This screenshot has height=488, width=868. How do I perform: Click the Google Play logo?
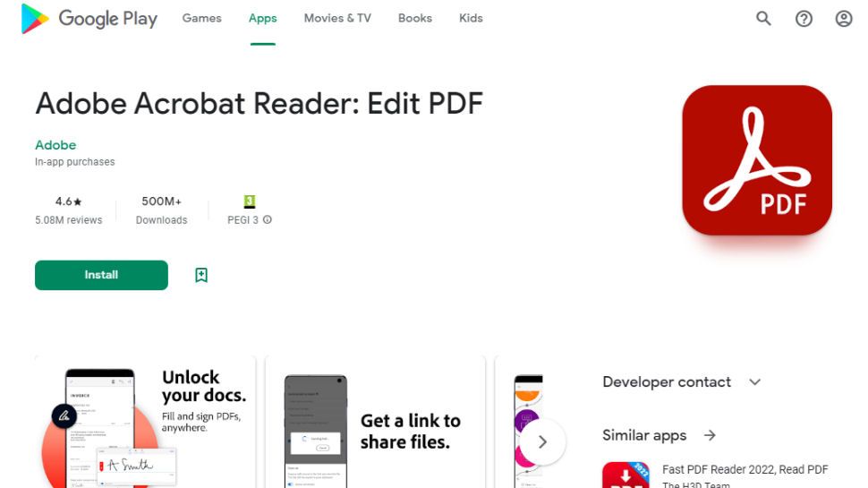(x=89, y=18)
